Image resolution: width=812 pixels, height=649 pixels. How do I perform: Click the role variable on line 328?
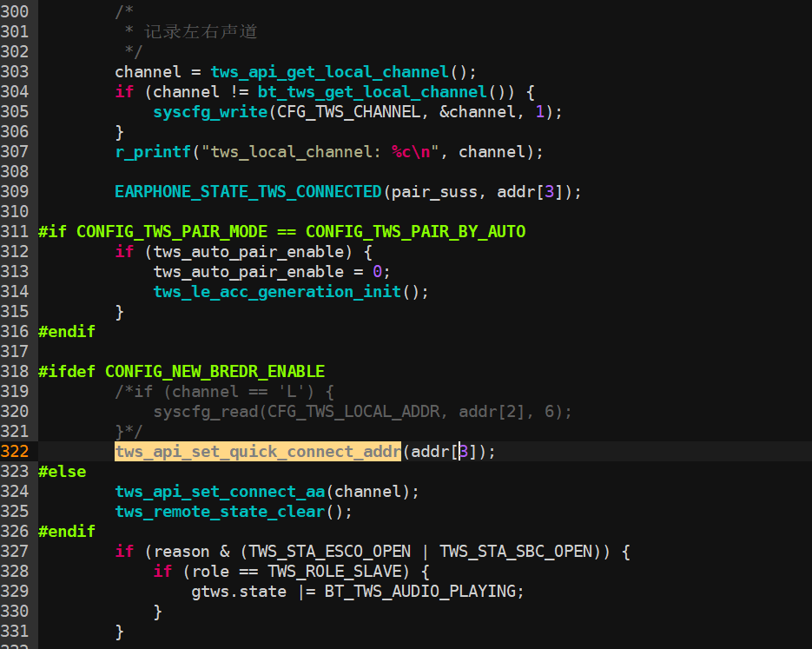(x=210, y=572)
